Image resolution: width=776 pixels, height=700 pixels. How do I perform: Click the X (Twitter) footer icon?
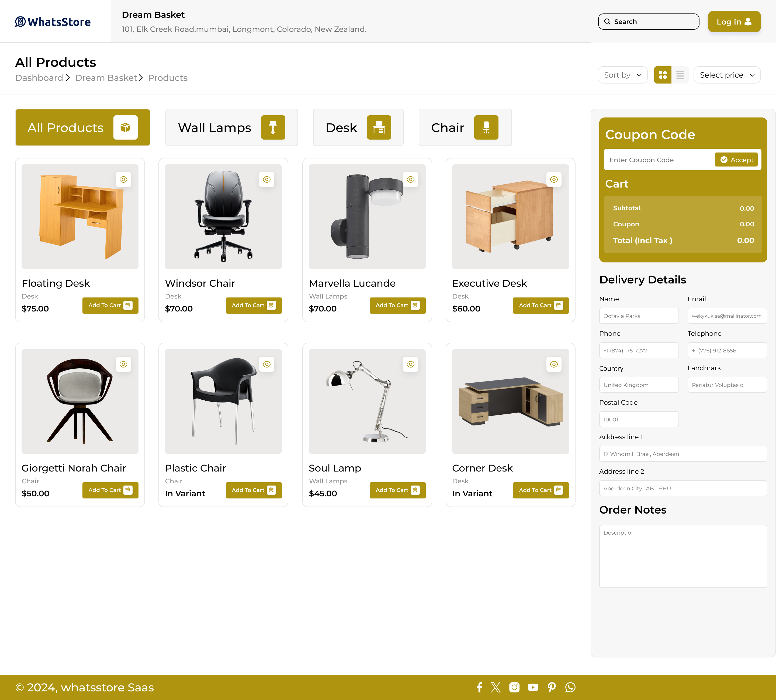(x=496, y=687)
